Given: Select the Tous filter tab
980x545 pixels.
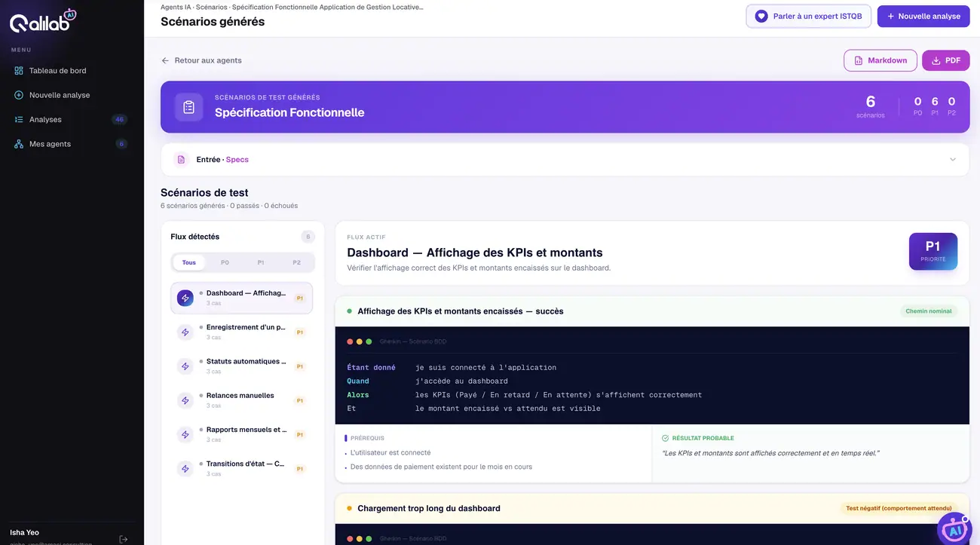Looking at the screenshot, I should (x=189, y=262).
